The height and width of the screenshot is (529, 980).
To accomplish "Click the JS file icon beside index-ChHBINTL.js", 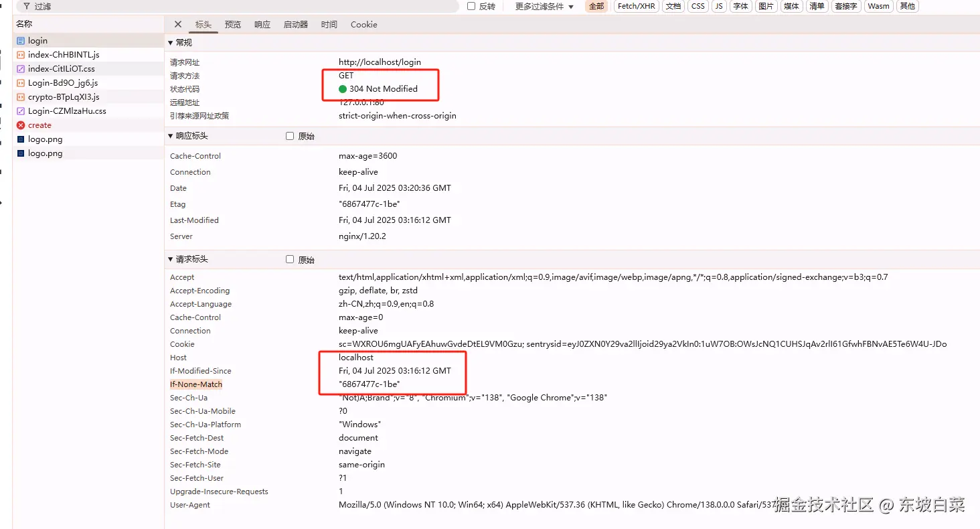I will point(21,55).
